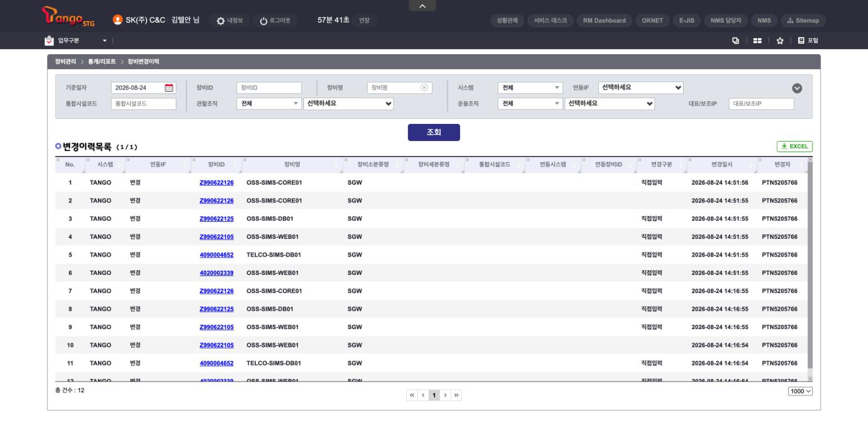Open device link 4090004652 in row 5

(x=216, y=255)
